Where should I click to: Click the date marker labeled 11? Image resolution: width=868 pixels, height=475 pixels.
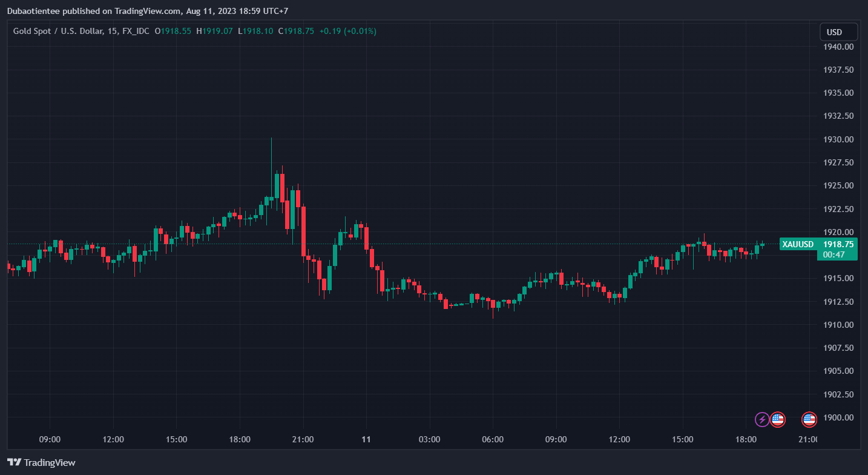coord(366,439)
